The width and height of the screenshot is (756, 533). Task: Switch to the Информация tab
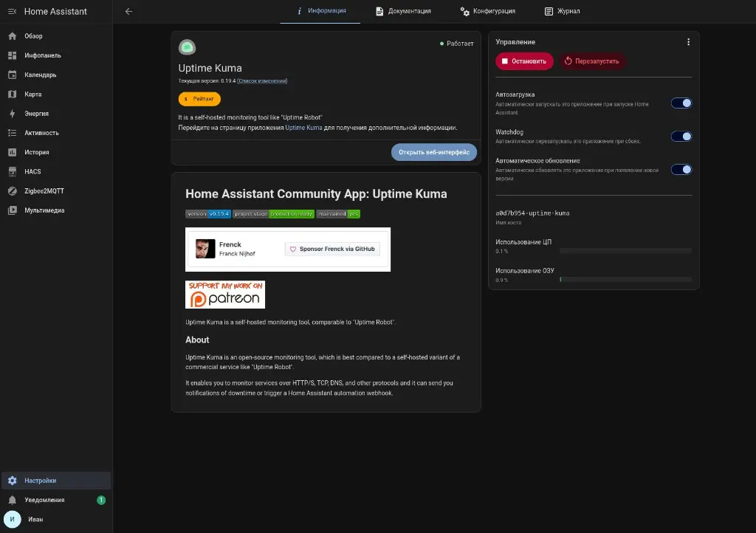320,11
